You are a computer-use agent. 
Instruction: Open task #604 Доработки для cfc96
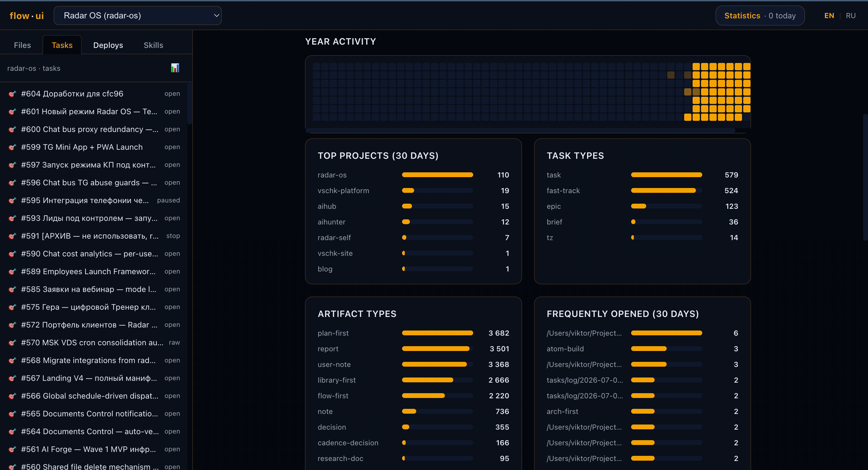tap(94, 94)
